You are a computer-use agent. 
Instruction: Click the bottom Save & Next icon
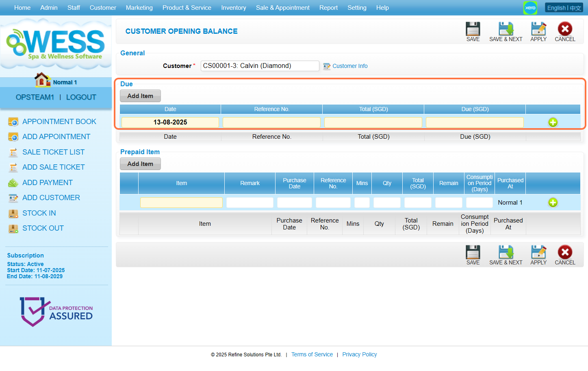point(506,253)
